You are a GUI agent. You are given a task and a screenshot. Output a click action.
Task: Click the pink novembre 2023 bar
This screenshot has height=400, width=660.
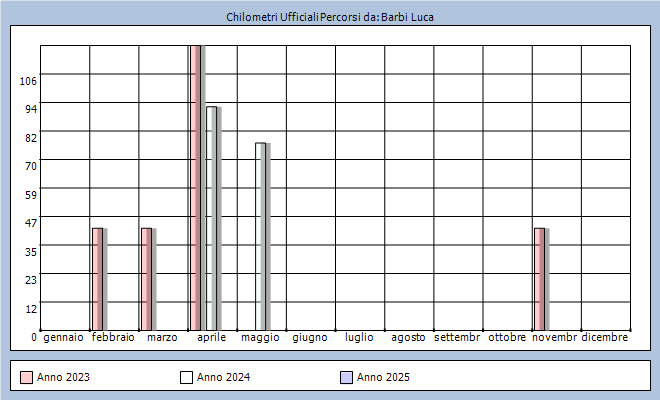pos(539,279)
